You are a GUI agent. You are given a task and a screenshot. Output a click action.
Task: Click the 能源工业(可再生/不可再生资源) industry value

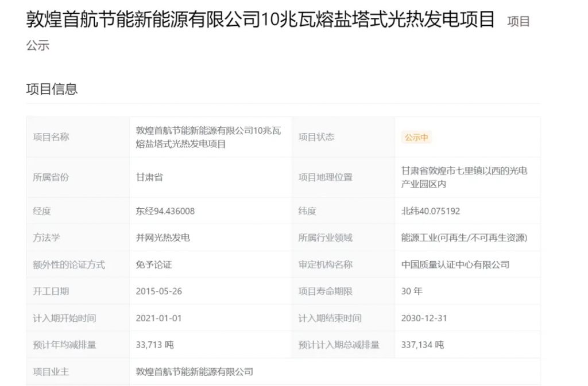pos(464,237)
